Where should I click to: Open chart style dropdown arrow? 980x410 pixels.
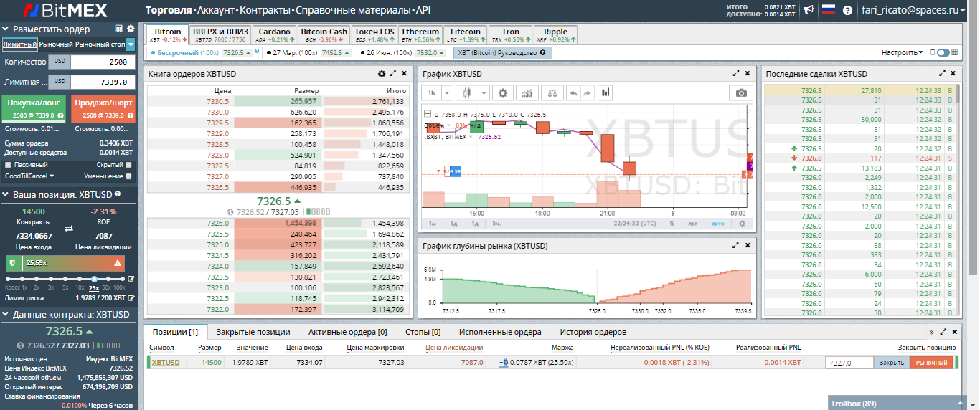tap(483, 92)
